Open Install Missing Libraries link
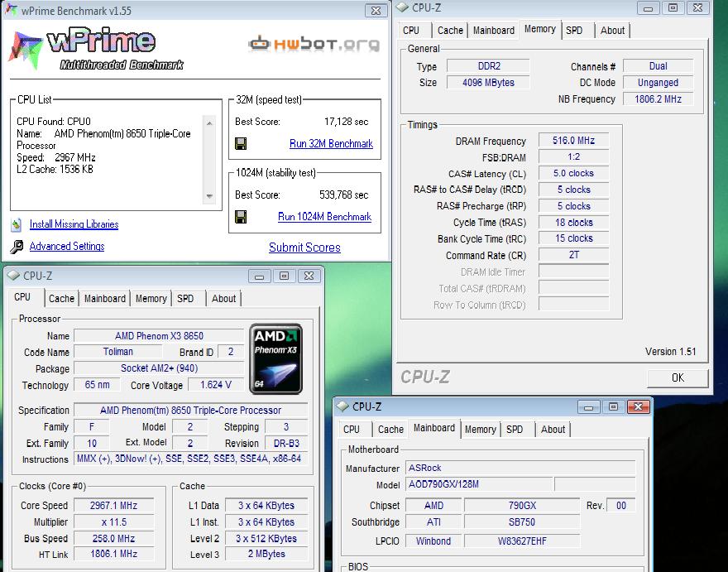This screenshot has height=572, width=728. pos(74,224)
